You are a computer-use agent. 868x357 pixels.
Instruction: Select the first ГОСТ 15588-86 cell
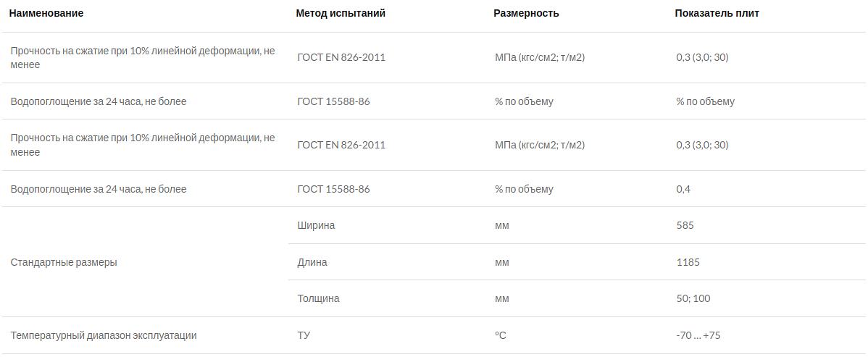pyautogui.click(x=333, y=102)
